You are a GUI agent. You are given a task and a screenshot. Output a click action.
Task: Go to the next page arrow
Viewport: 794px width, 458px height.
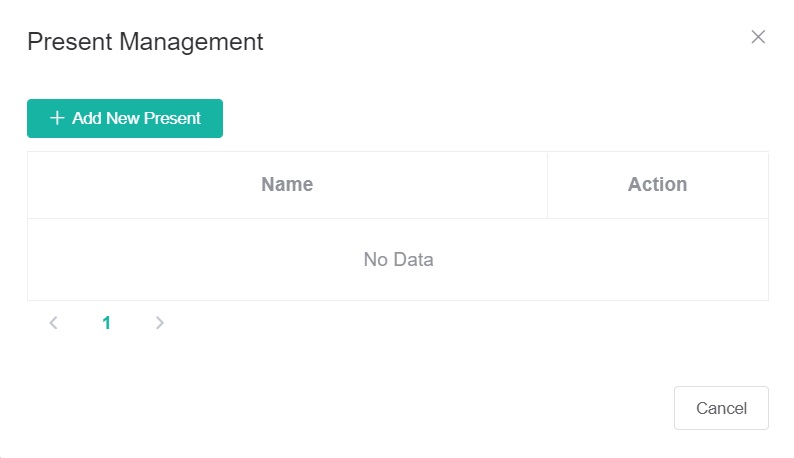click(x=160, y=323)
